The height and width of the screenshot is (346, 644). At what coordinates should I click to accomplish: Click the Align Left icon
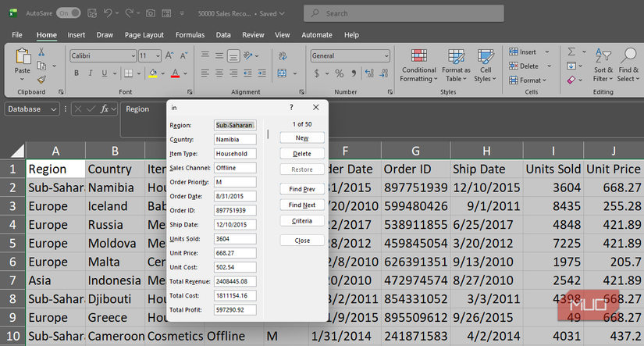click(205, 73)
